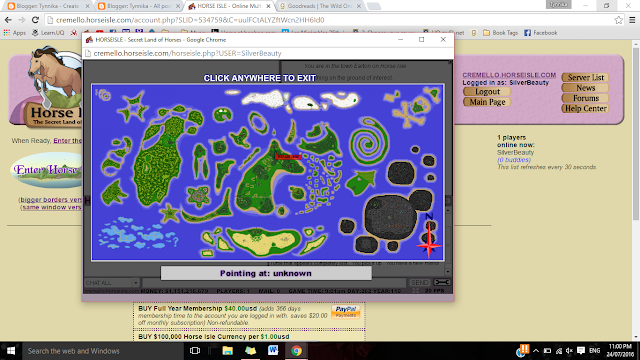Open File Explorer from the taskbar
The width and height of the screenshot is (640, 360).
pyautogui.click(x=227, y=351)
